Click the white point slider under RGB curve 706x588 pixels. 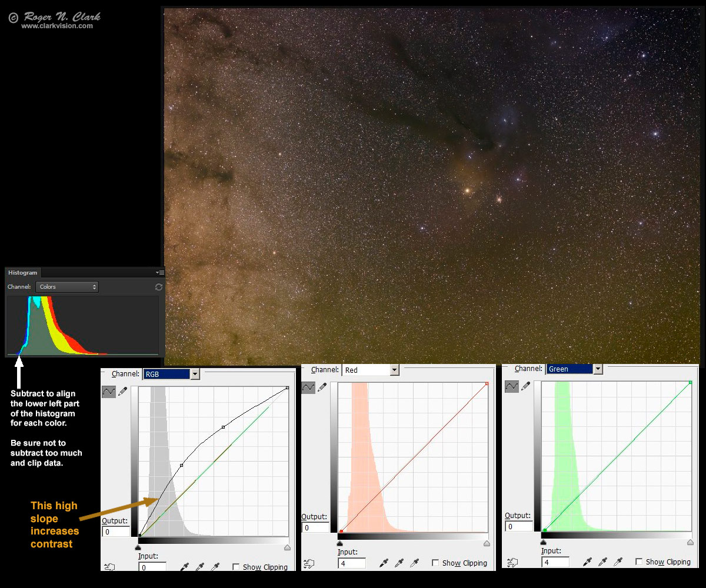pyautogui.click(x=287, y=547)
